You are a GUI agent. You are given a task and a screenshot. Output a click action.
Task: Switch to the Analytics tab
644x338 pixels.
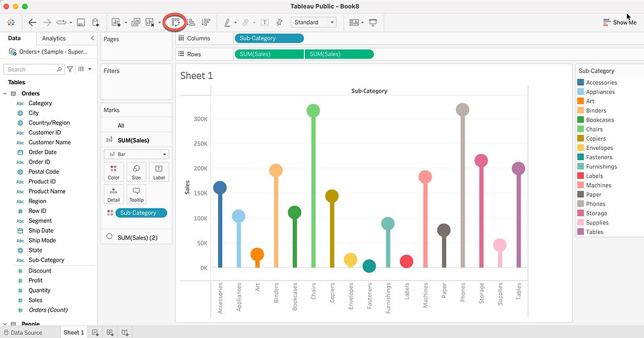[x=54, y=38]
